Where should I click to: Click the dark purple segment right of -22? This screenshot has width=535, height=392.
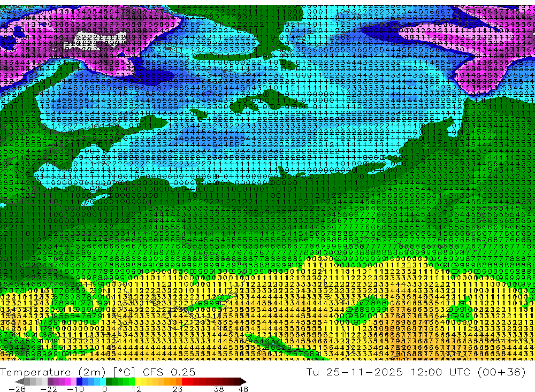pos(50,382)
